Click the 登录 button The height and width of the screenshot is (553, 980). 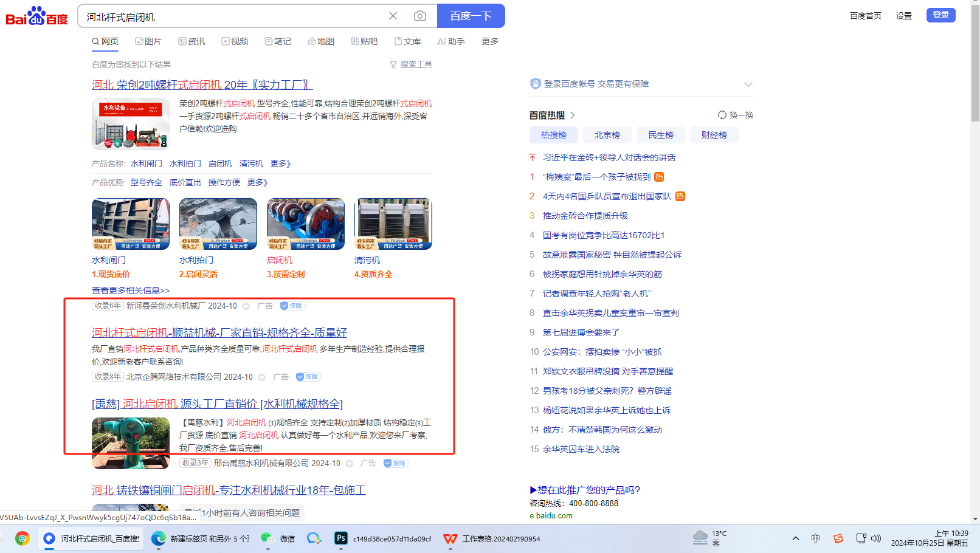940,15
